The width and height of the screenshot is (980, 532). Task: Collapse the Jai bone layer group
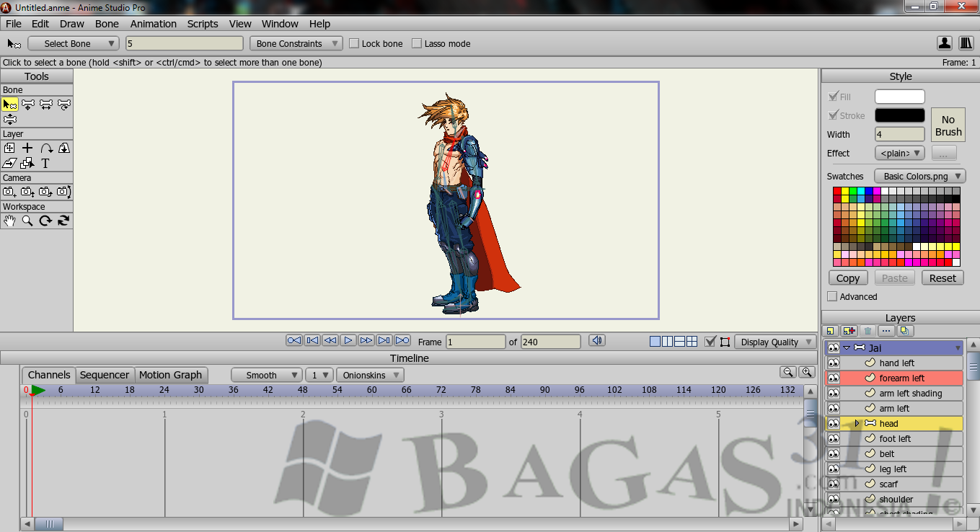coord(847,348)
